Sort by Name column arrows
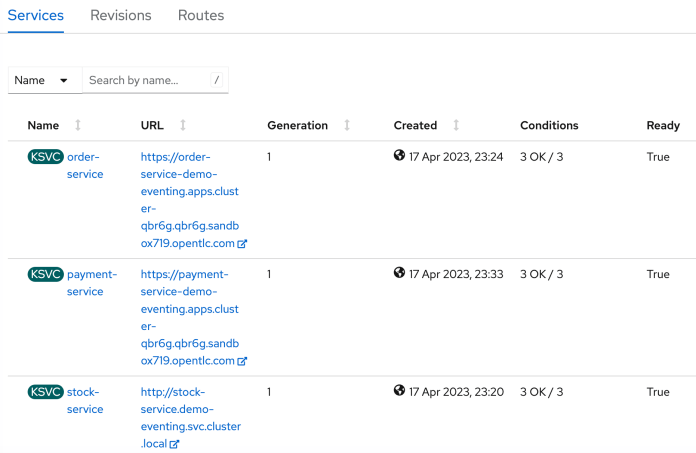 78,126
